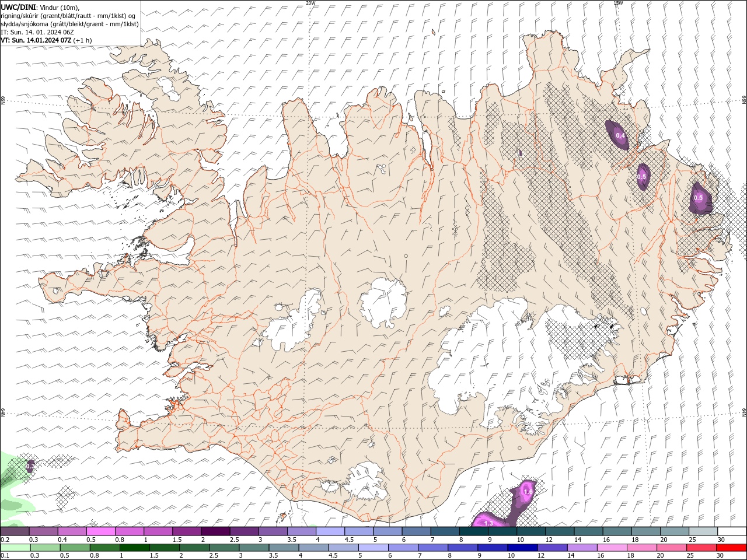
Task: Click the purple snow blob labelled 0.4
Action: tap(617, 135)
